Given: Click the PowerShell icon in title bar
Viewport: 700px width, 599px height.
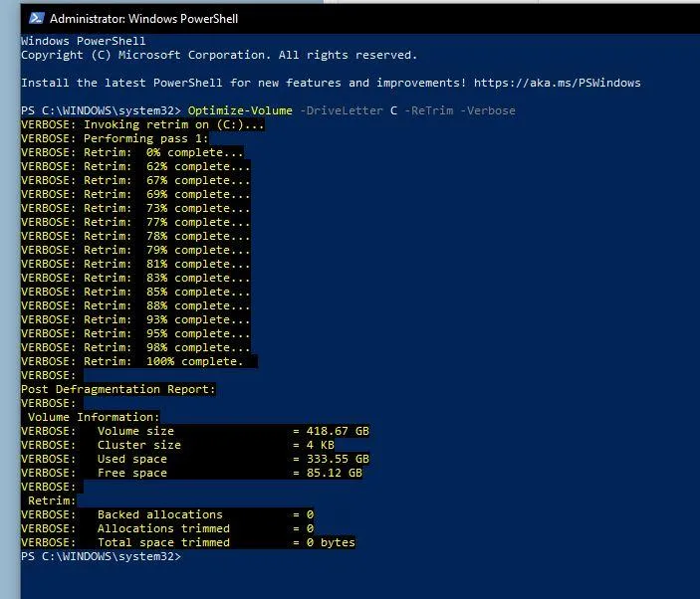Looking at the screenshot, I should coord(36,18).
